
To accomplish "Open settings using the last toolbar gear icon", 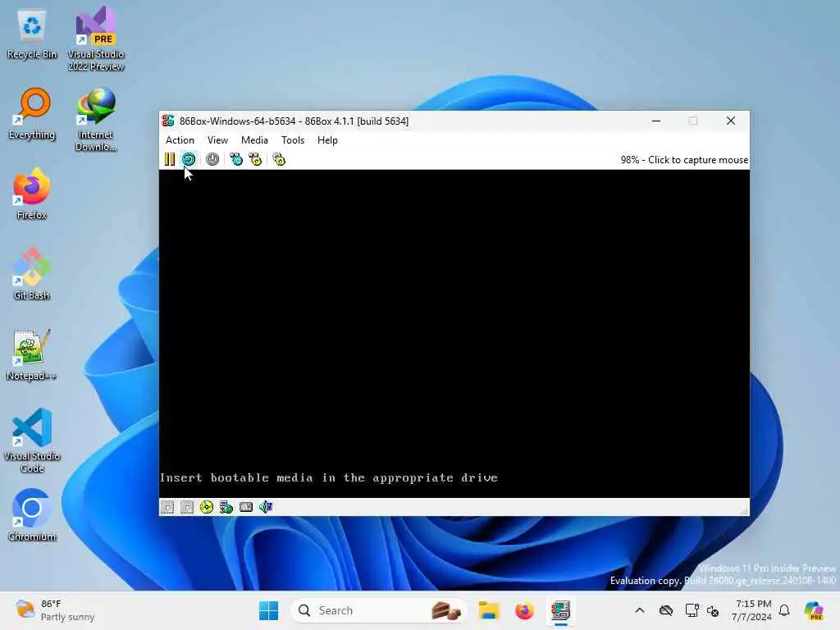I will (x=279, y=159).
